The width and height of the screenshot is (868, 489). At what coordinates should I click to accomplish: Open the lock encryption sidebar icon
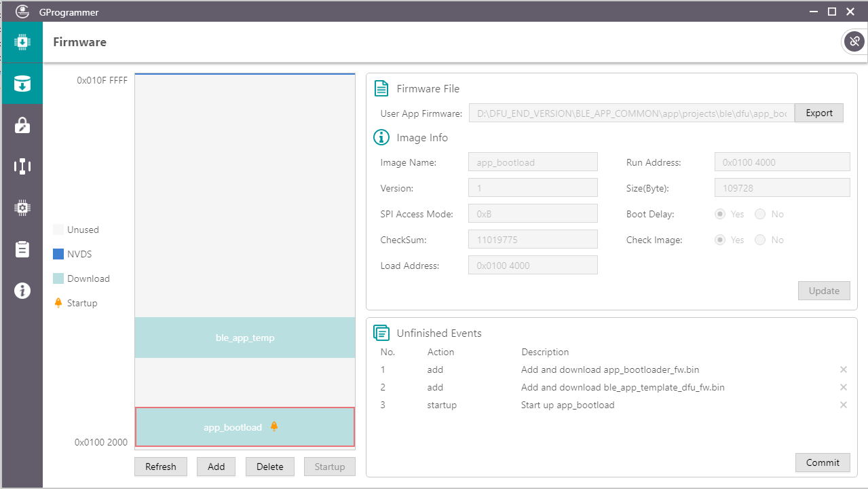[x=22, y=125]
